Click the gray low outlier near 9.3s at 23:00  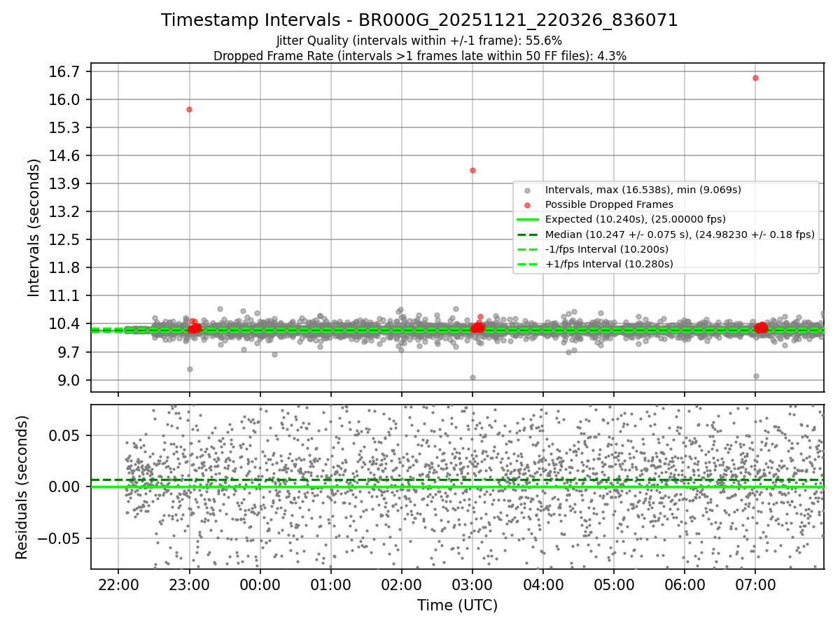pyautogui.click(x=190, y=369)
